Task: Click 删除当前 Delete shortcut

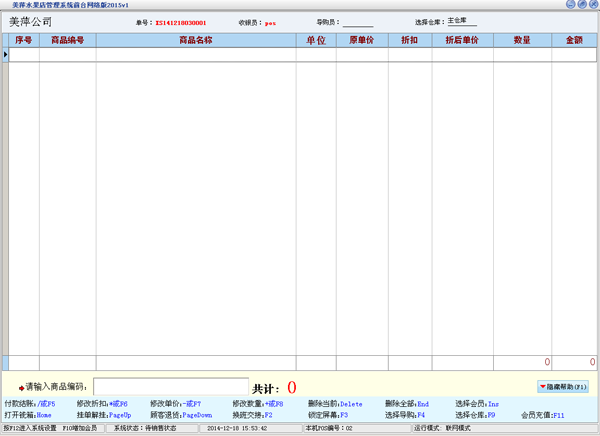Action: tap(336, 403)
